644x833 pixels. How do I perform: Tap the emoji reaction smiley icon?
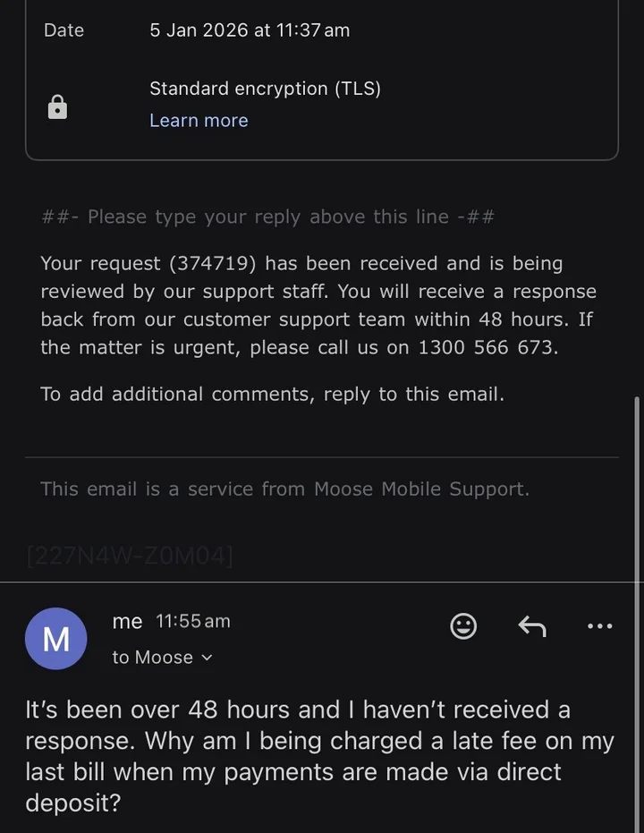click(x=463, y=626)
